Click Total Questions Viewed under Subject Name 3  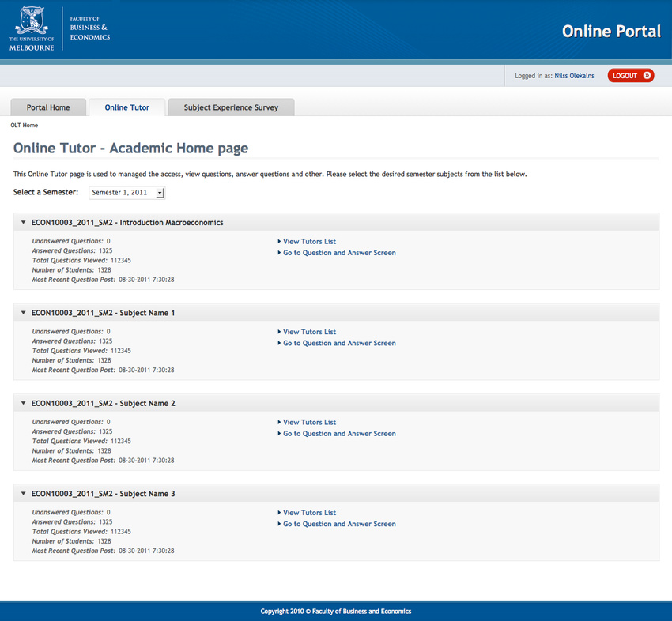pyautogui.click(x=81, y=532)
